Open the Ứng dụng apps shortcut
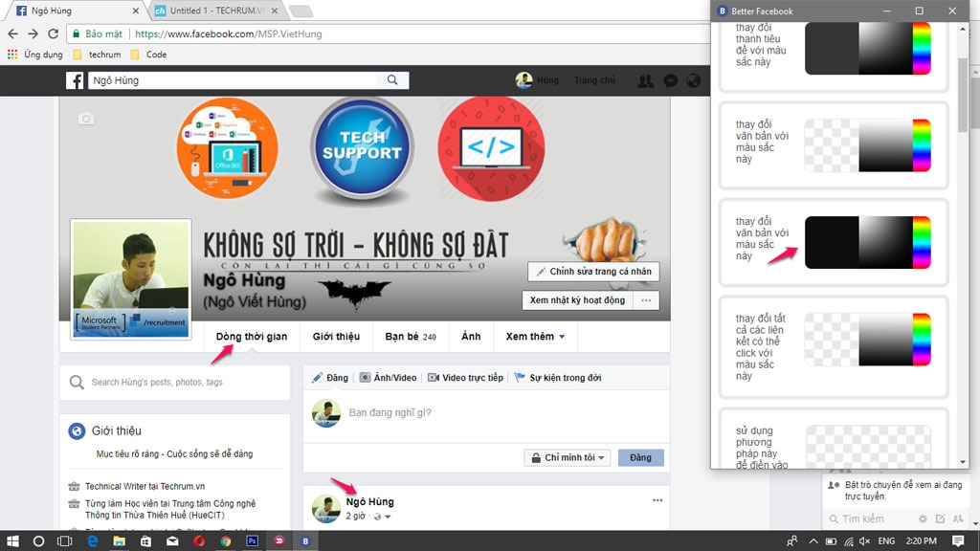The height and width of the screenshot is (551, 980). click(x=35, y=55)
